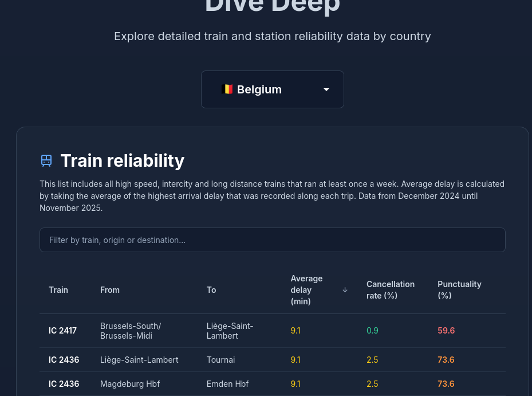The image size is (532, 396).
Task: Click the Belgium flag icon in the selector
Action: pos(227,89)
